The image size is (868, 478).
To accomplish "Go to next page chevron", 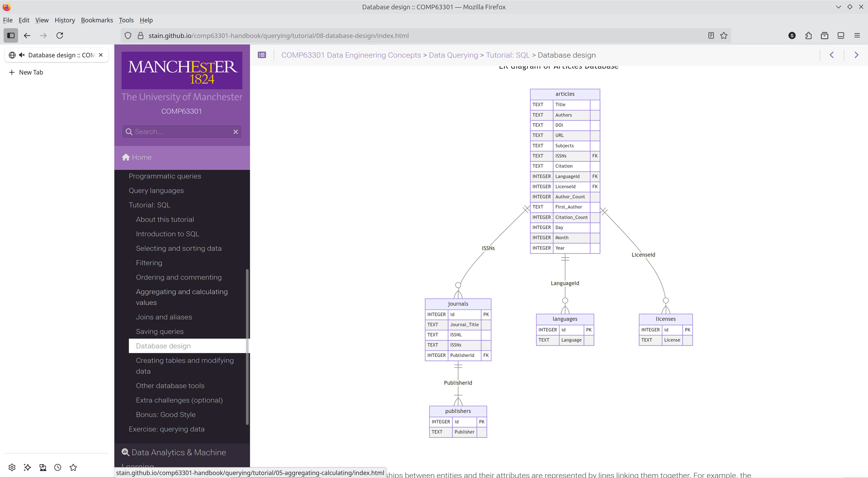I will (856, 55).
